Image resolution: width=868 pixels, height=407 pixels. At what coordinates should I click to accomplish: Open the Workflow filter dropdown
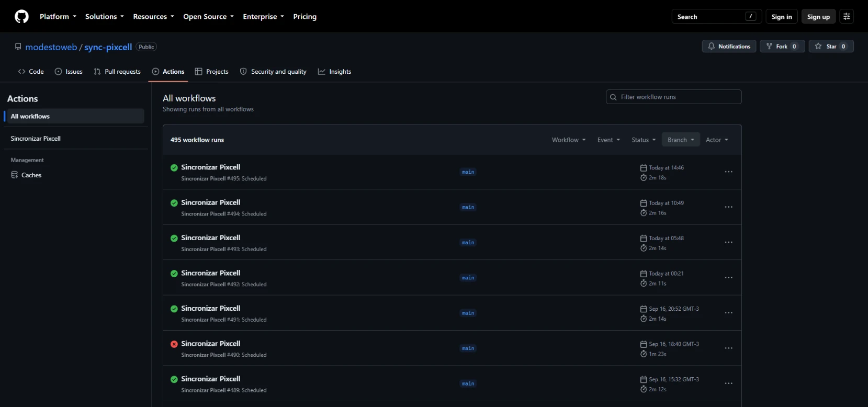point(569,140)
